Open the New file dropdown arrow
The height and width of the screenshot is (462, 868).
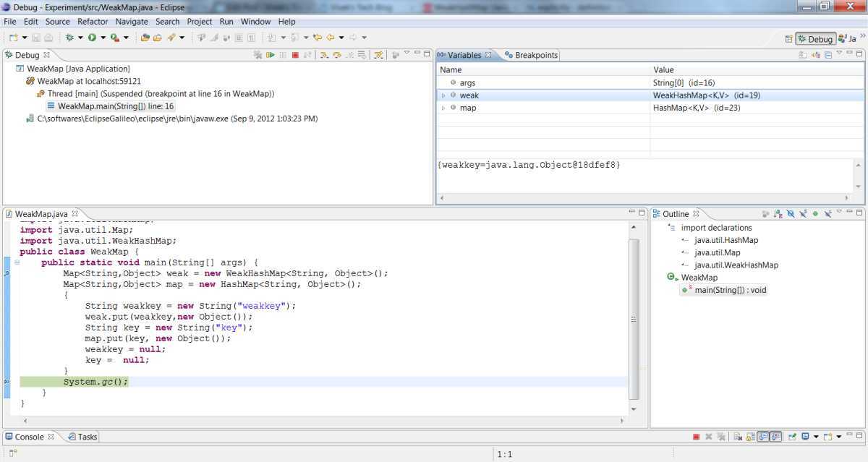click(25, 38)
